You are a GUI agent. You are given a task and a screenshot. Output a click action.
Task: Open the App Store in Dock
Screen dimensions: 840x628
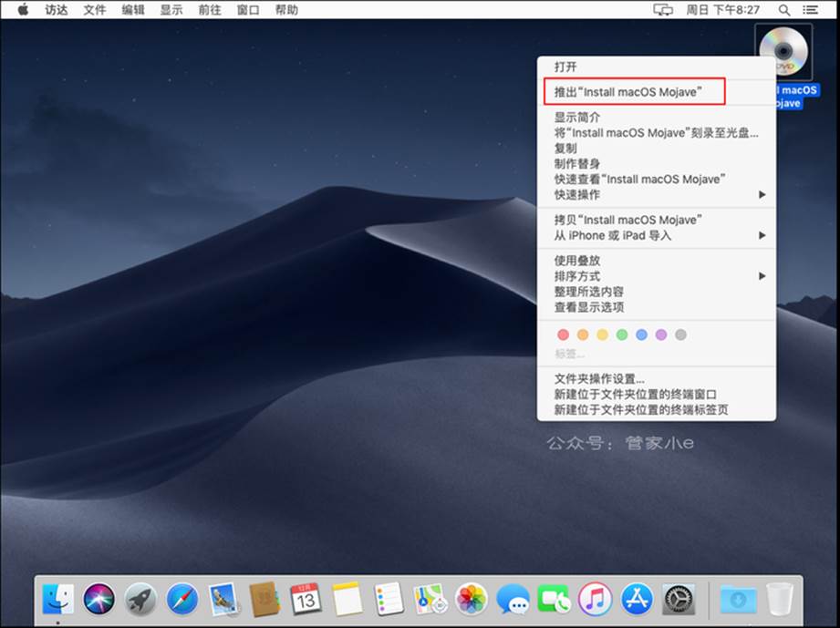click(637, 599)
